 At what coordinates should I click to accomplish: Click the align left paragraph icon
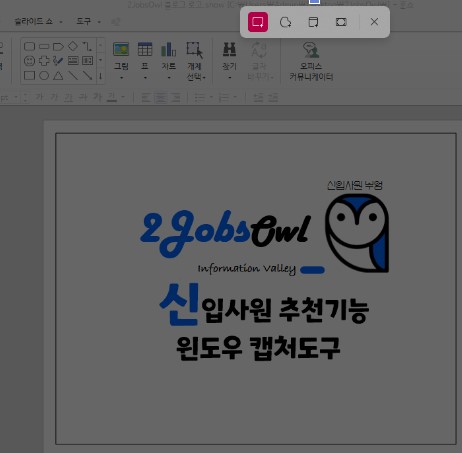pos(146,98)
